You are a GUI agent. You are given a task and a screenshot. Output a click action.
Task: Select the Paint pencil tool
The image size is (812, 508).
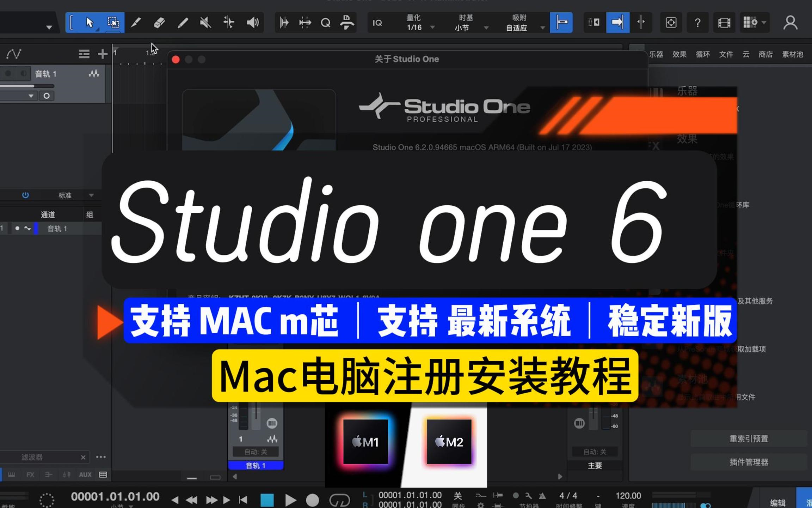click(x=183, y=23)
